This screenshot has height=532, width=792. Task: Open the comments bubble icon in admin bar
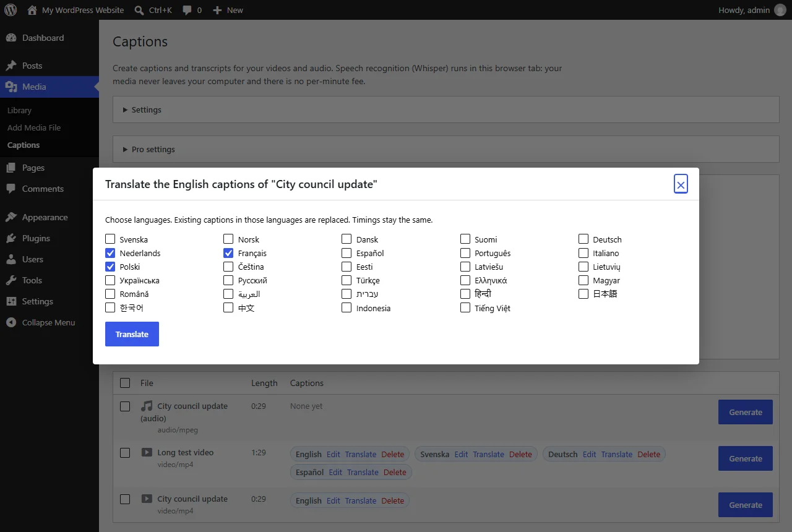tap(187, 11)
